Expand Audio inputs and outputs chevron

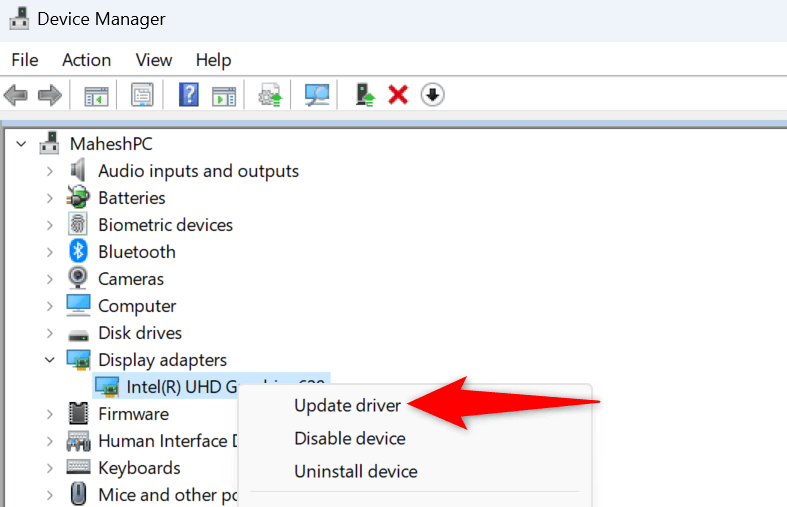(x=49, y=171)
